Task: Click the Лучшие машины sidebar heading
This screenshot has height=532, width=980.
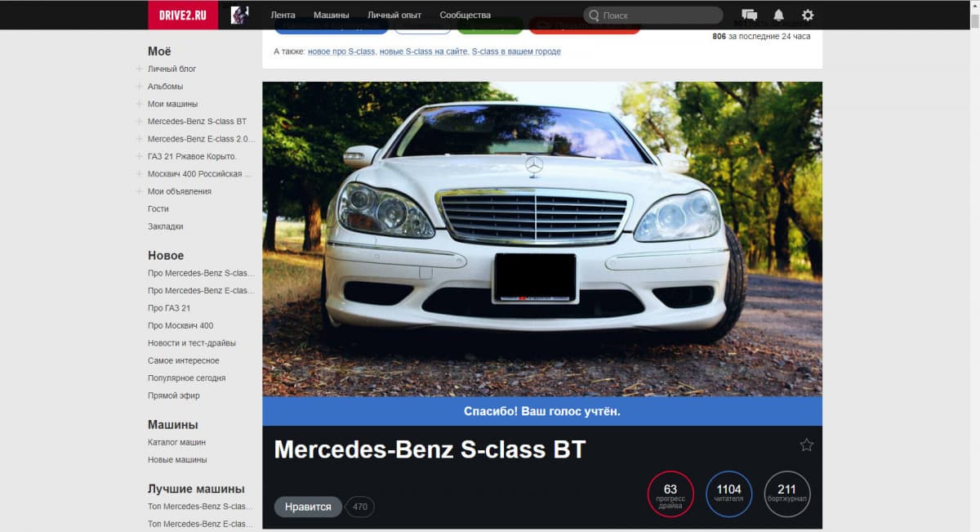Action: 196,490
